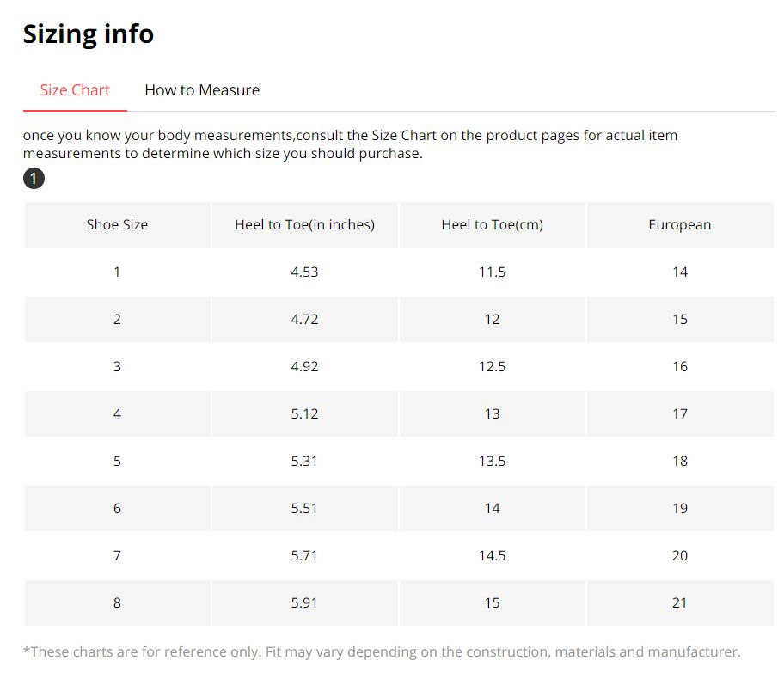Viewport: 784px width, 691px height.
Task: Select the 5.91 inches cell
Action: click(x=304, y=603)
